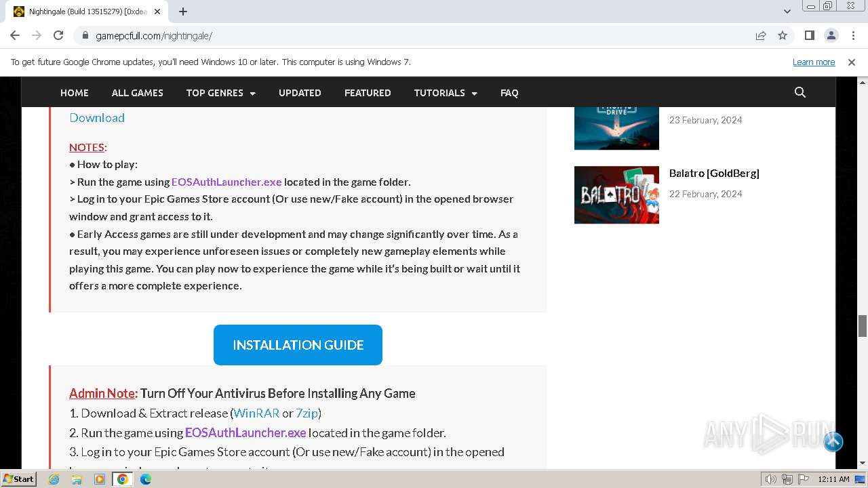Open File Explorer from taskbar
The image size is (868, 488).
point(77,479)
